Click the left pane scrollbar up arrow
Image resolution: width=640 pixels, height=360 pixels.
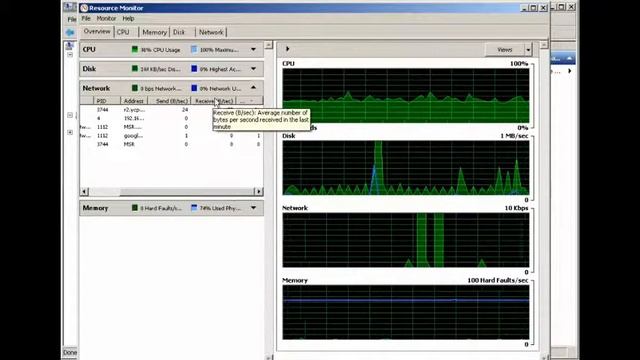click(x=269, y=44)
